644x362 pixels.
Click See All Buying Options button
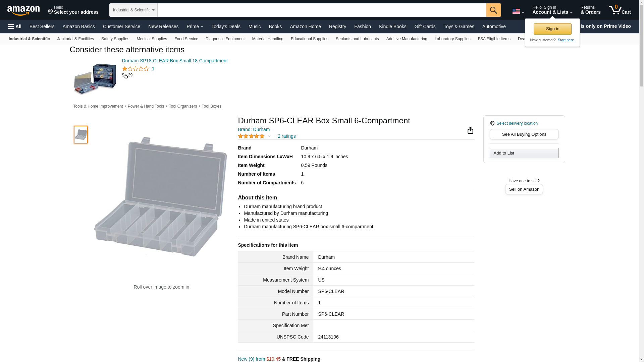click(524, 134)
